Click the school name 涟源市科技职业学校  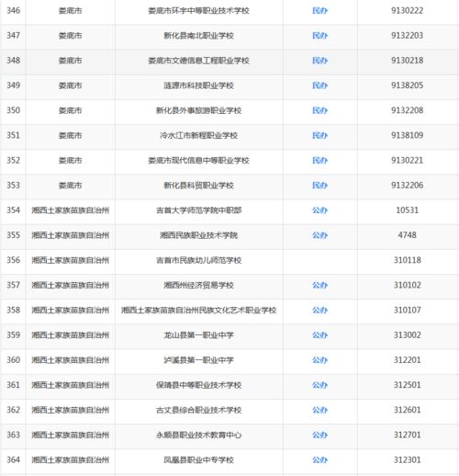(x=198, y=85)
